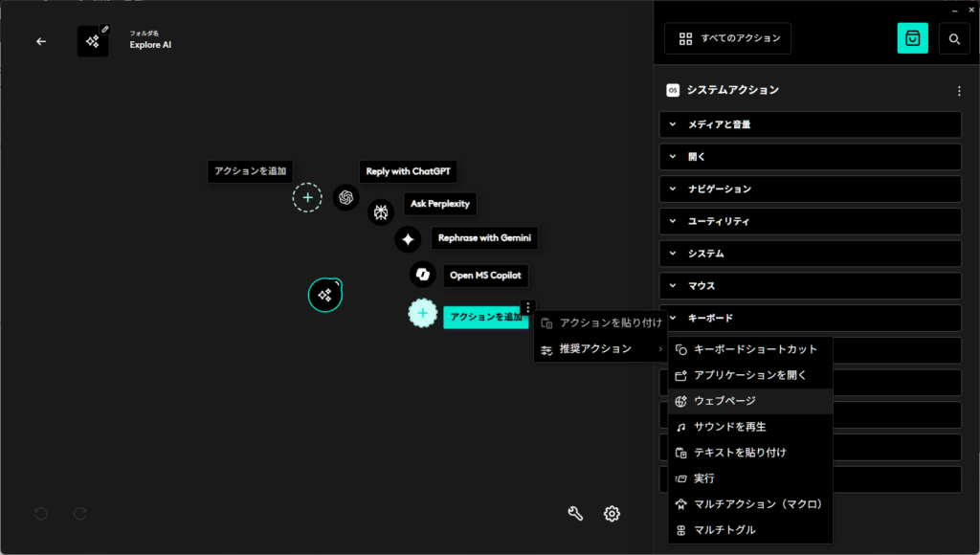The image size is (980, 555).
Task: Click the dashed plus add-action circle
Action: coord(307,197)
